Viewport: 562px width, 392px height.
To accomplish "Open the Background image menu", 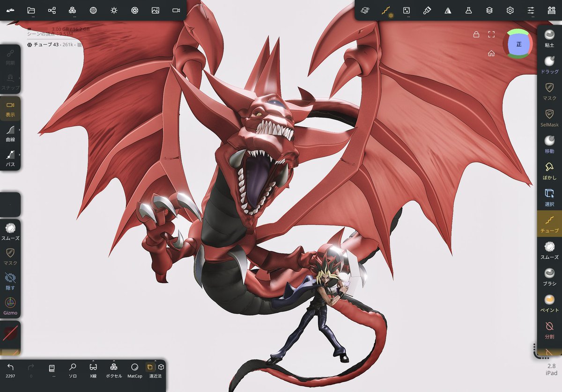I will (155, 10).
